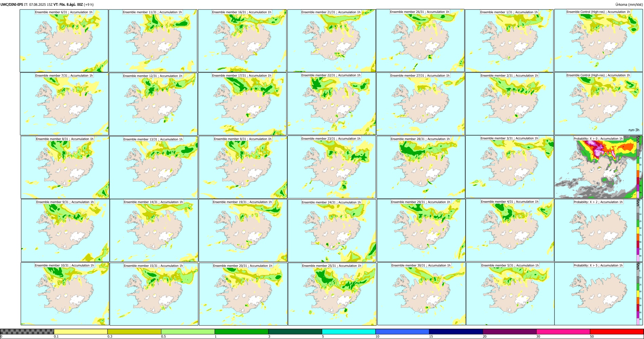
Task: Open the Ensemble member 28/31 precipitation map
Action: (421, 167)
